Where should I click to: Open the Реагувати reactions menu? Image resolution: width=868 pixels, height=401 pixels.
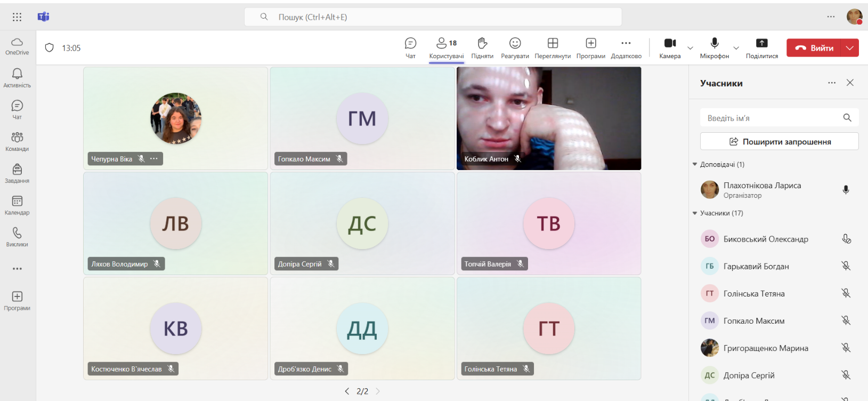515,47
